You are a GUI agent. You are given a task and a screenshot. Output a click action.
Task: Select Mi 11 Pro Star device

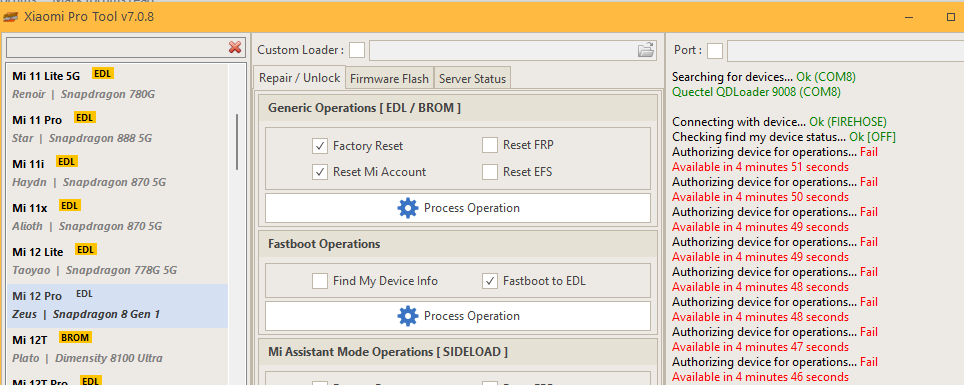click(x=117, y=129)
